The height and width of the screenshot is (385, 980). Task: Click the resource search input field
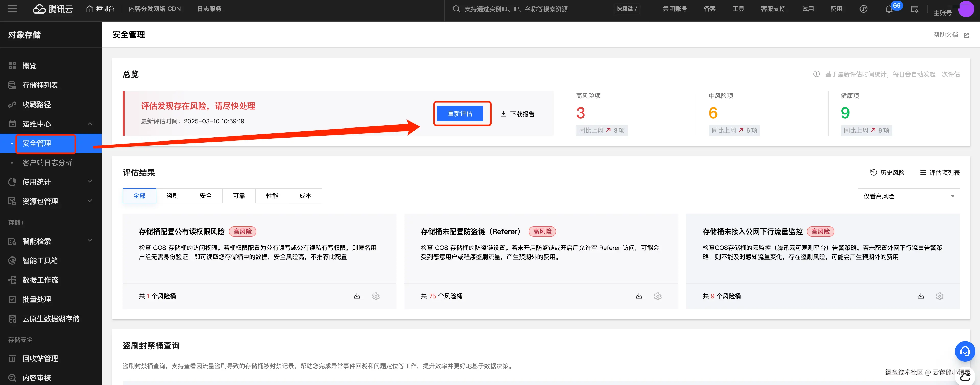click(x=533, y=9)
